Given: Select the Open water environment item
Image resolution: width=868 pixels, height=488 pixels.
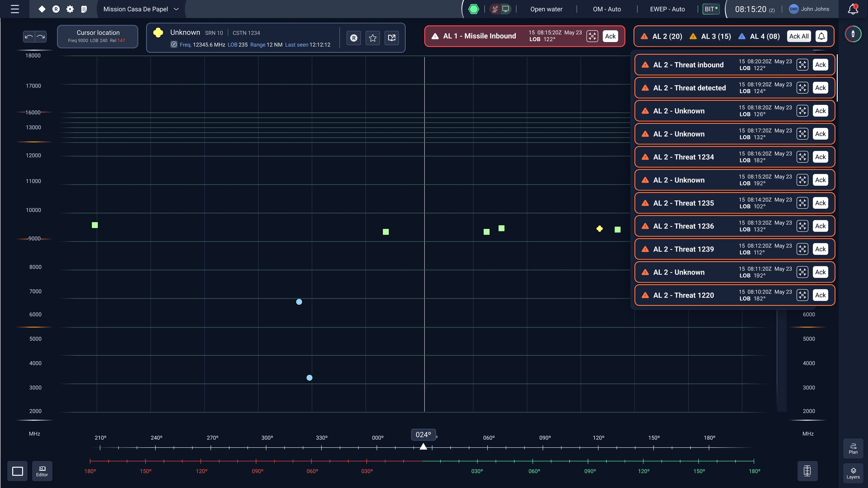Looking at the screenshot, I should 546,9.
